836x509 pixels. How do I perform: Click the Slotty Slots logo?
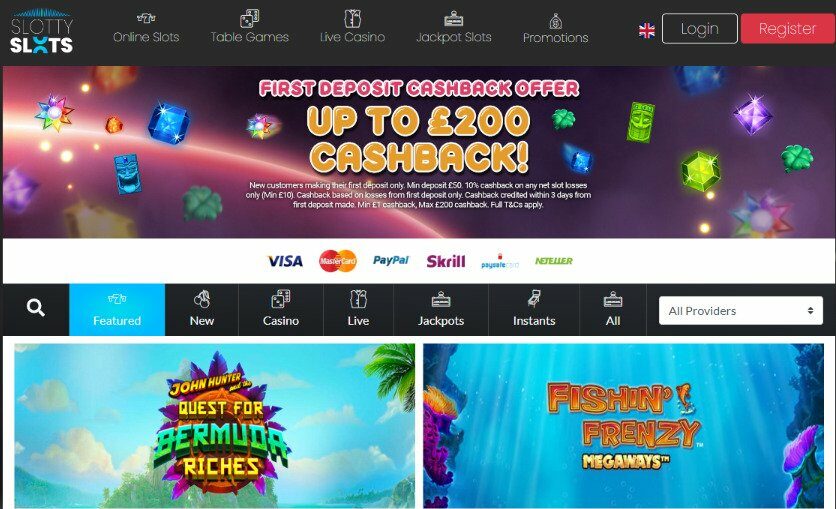42,31
